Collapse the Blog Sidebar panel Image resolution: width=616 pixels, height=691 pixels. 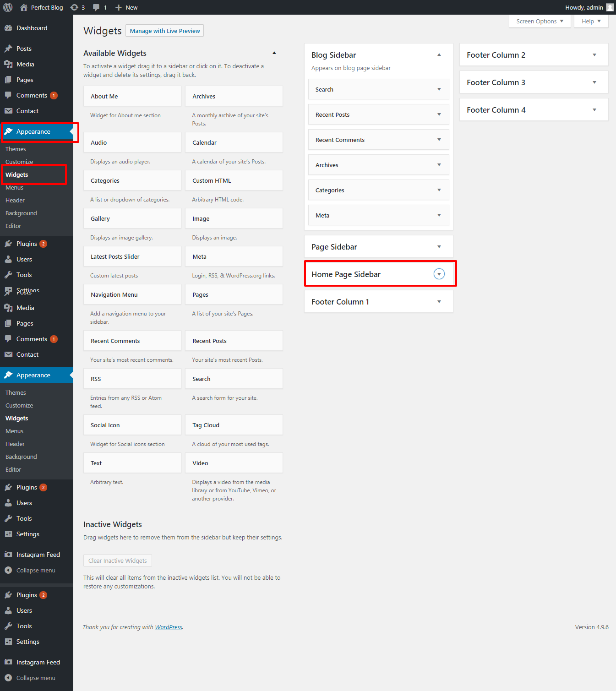[439, 55]
